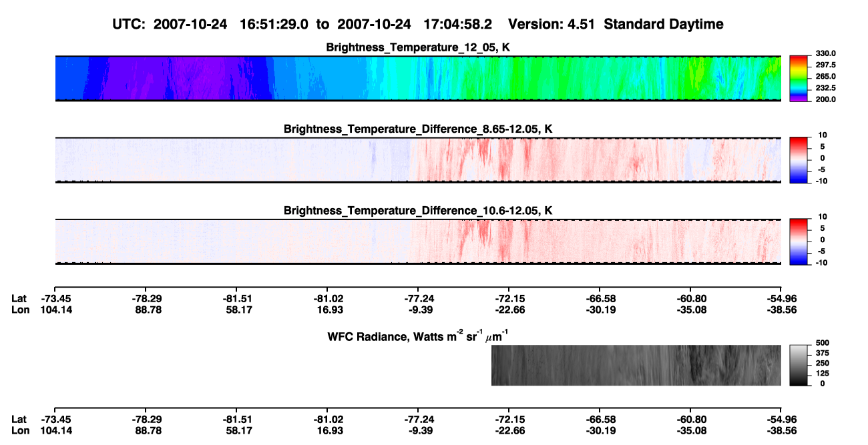Click longitude '-38.56' below the WFC panel

coord(782,430)
